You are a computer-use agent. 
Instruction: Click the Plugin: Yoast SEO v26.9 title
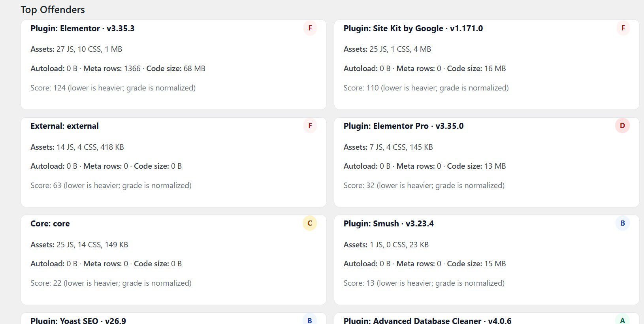78,320
